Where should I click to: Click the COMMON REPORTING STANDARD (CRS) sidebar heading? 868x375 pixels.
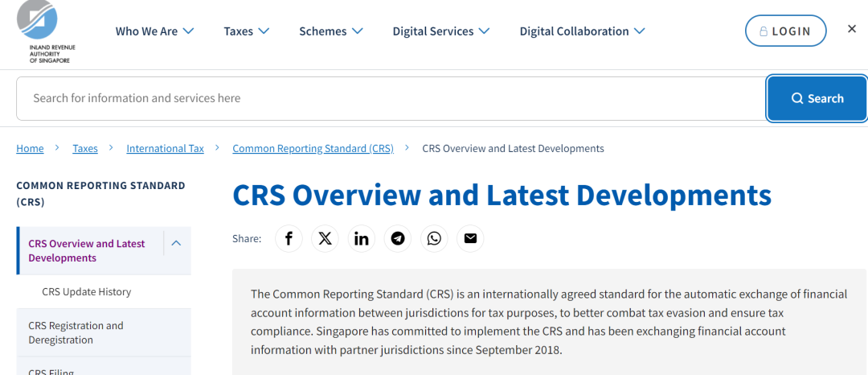click(100, 193)
